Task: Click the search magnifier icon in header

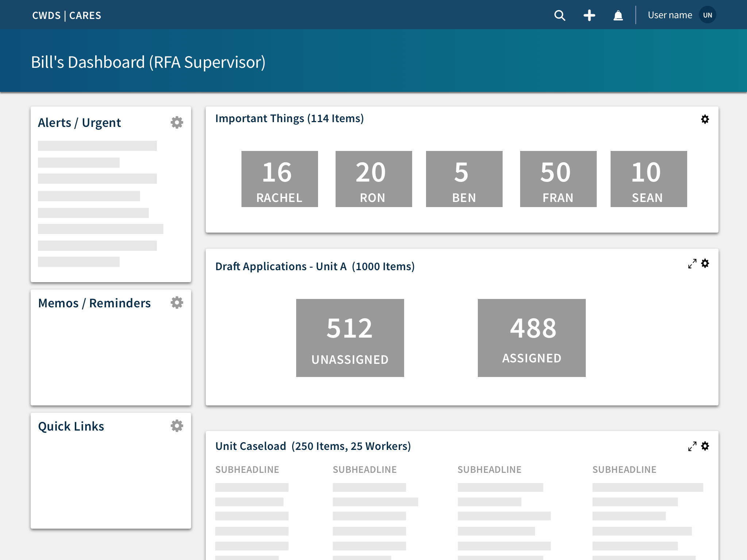Action: [x=560, y=15]
